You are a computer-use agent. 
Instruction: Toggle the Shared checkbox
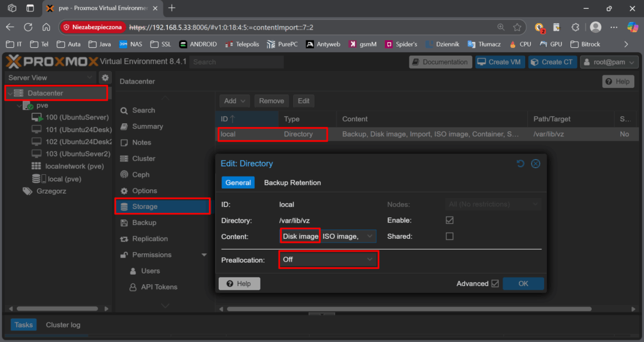tap(450, 236)
